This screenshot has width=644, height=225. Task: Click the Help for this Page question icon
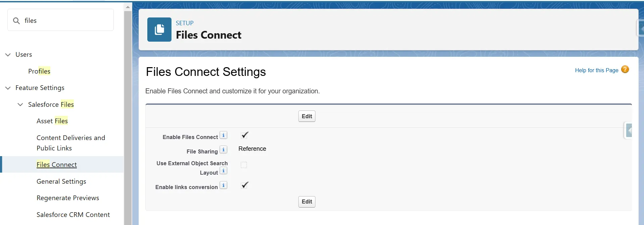(625, 70)
